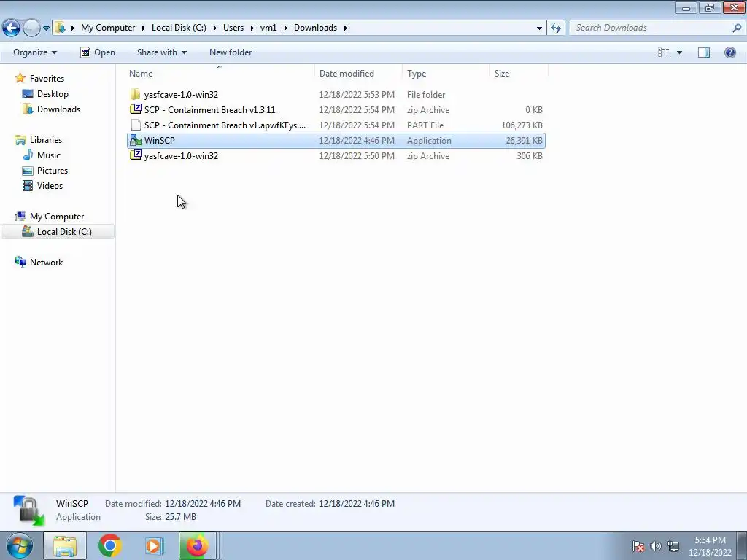Open the selected file with the Open button
747x560 pixels.
tap(98, 52)
